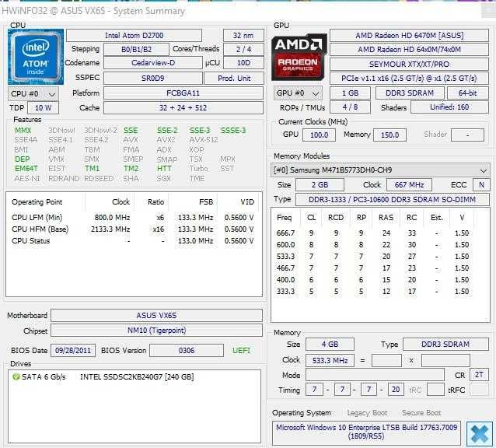Click the NM10 (Tigerpoint) chipset field
Viewport: 496px width, 448px height.
click(x=156, y=331)
